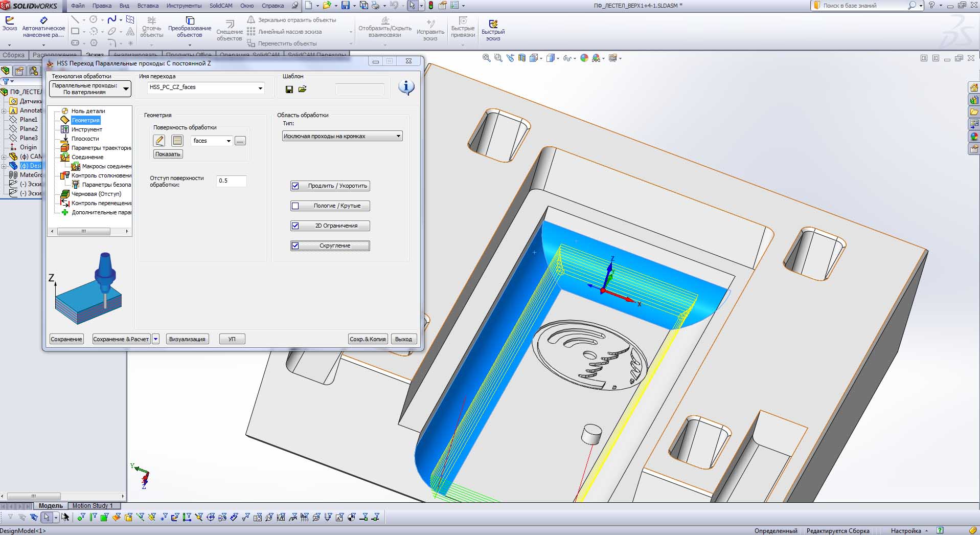Click the Исправить эскиз tool
This screenshot has width=980, height=535.
click(430, 31)
